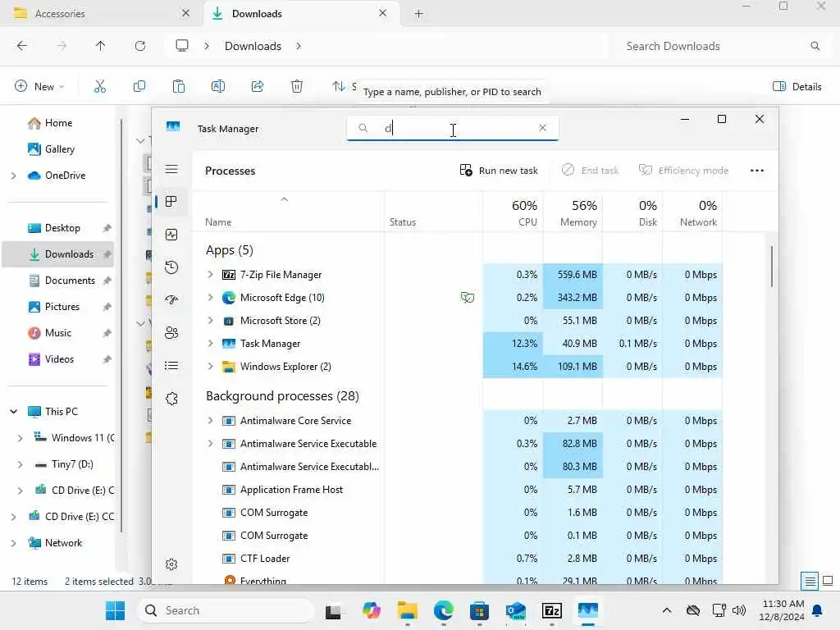The image size is (840, 630).
Task: Expand Task Manager process row
Action: [x=210, y=344]
